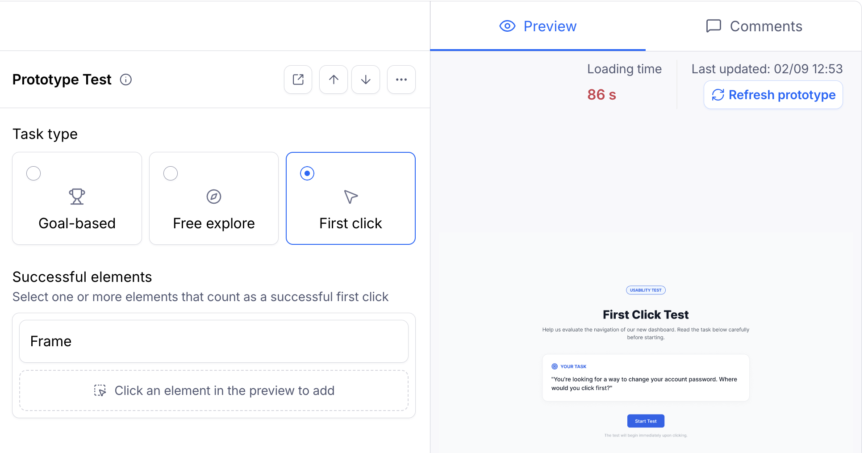868x453 pixels.
Task: Click Start Test in the preview
Action: [x=646, y=421]
